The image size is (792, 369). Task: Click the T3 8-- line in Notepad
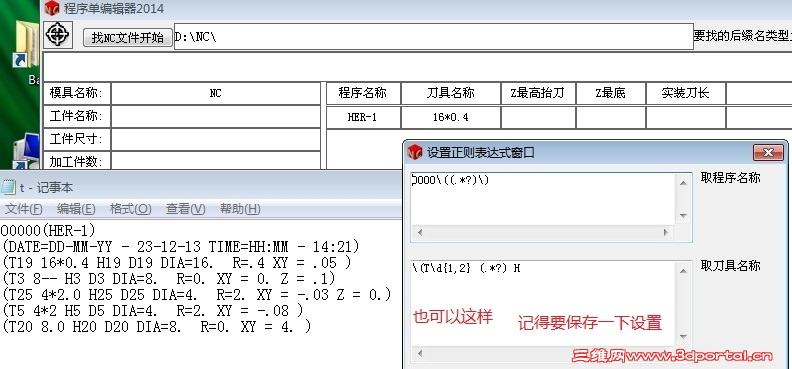(x=169, y=279)
